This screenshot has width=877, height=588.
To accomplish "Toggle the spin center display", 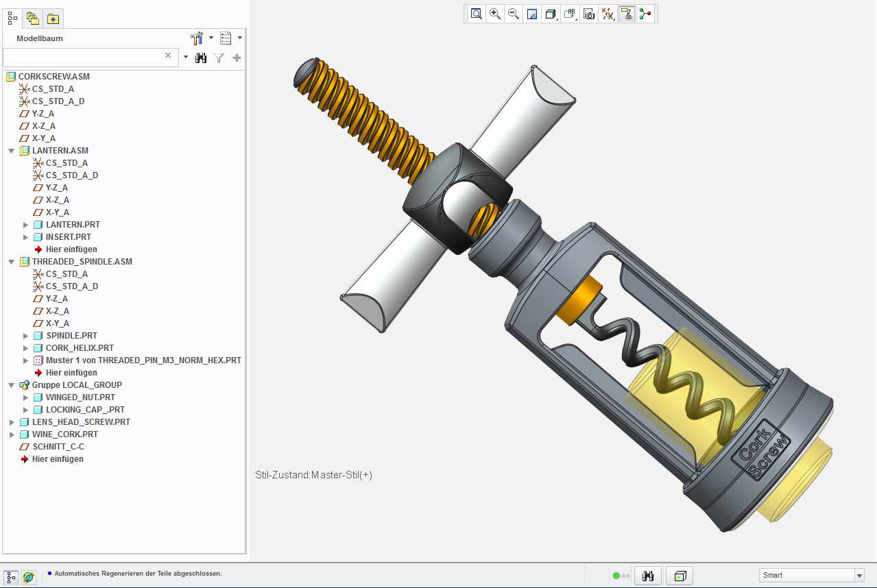I will (x=645, y=14).
